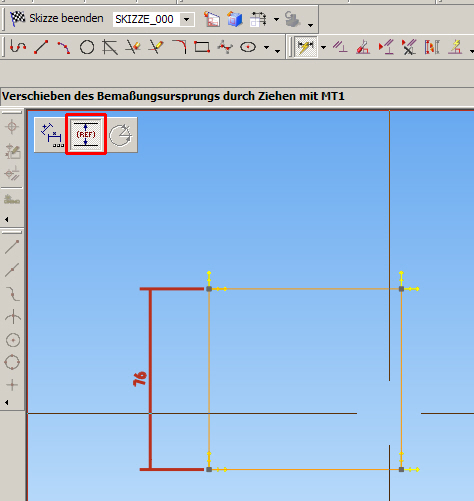
Task: Select the Line tool in toolbar
Action: pyautogui.click(x=41, y=47)
